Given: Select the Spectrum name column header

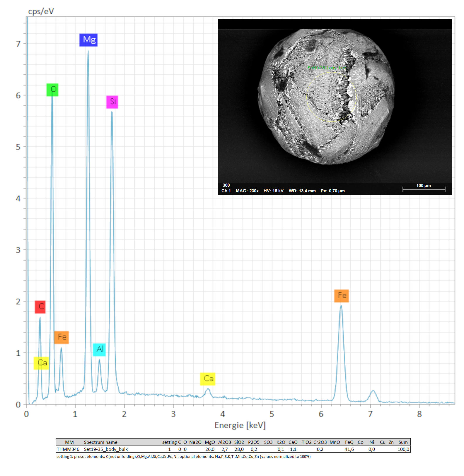Looking at the screenshot, I should 100,442.
